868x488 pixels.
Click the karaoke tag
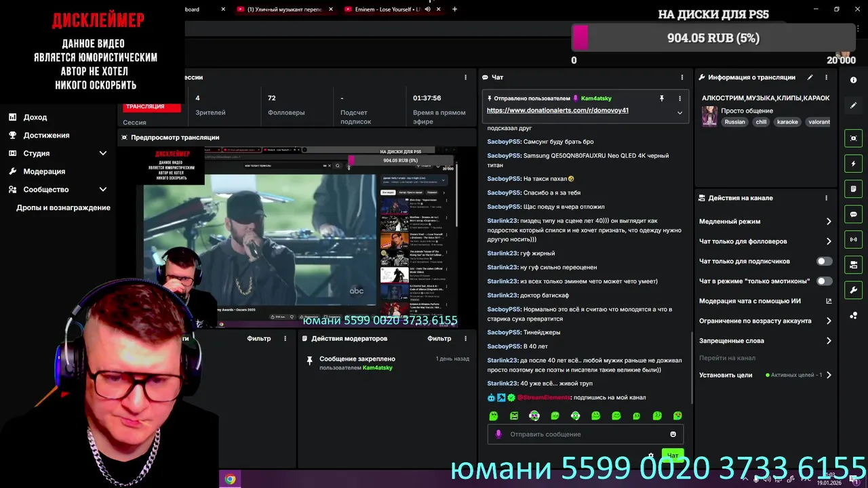(x=787, y=122)
